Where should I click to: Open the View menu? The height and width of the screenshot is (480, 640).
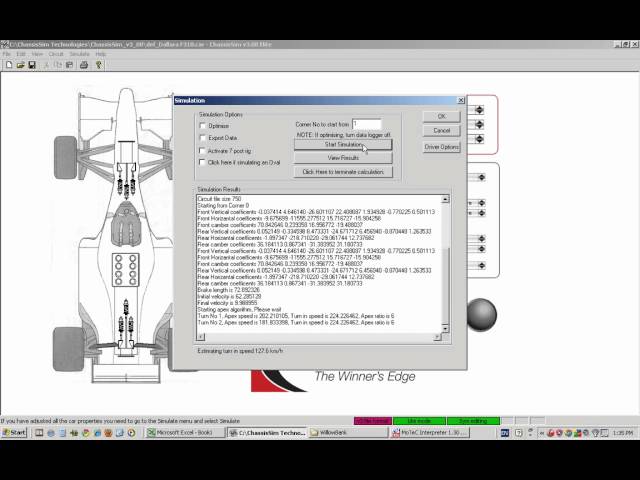pos(37,54)
